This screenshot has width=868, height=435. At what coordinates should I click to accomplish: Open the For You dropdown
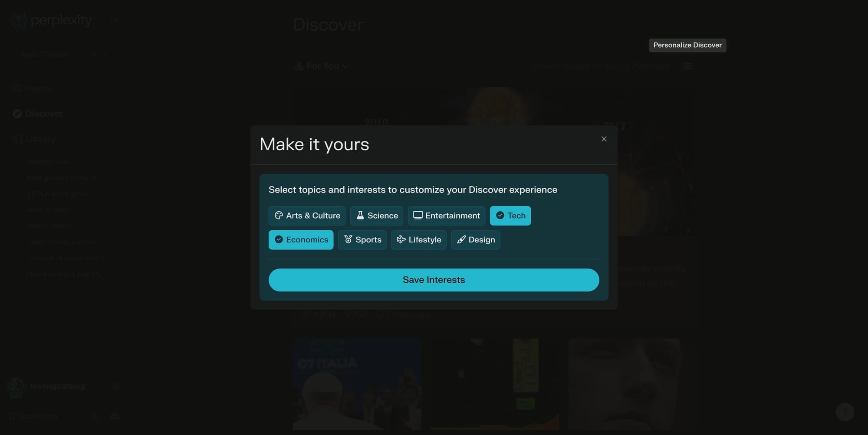[x=322, y=65]
